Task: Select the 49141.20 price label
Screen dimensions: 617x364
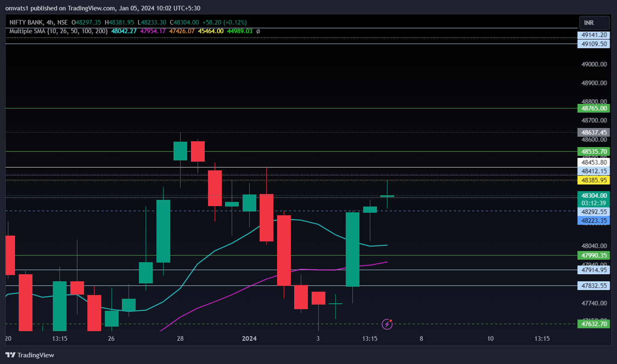Action: [x=594, y=35]
